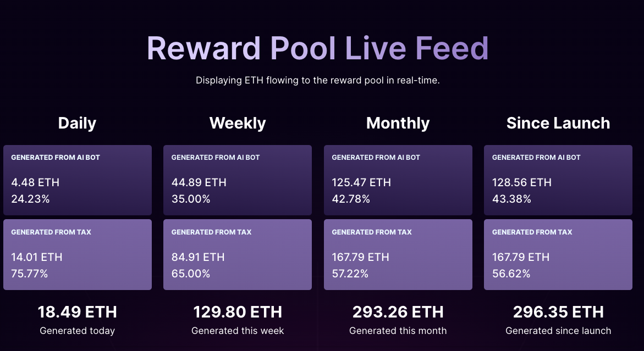
Task: Click the "Generated since launch" caption
Action: 558,331
